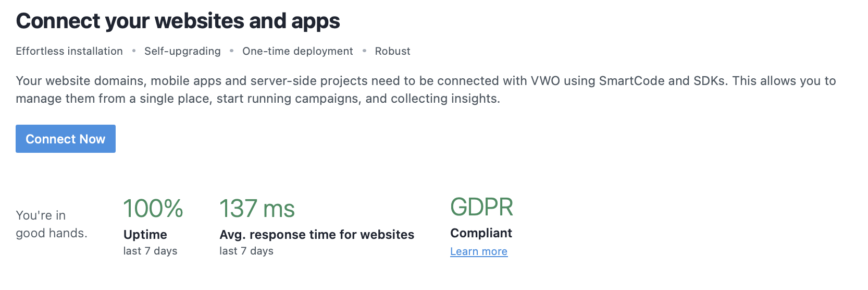Click the You're in good hands text
This screenshot has width=868, height=290.
(52, 224)
